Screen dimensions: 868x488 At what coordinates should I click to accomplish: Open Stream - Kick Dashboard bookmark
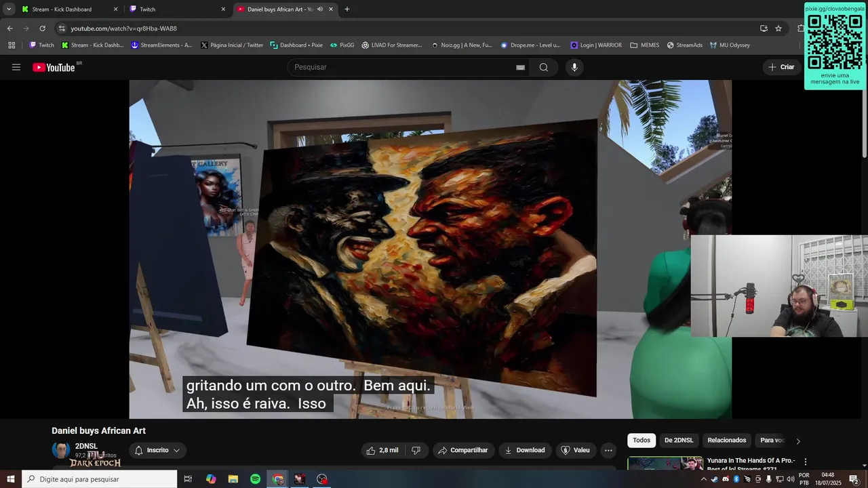[x=93, y=45]
